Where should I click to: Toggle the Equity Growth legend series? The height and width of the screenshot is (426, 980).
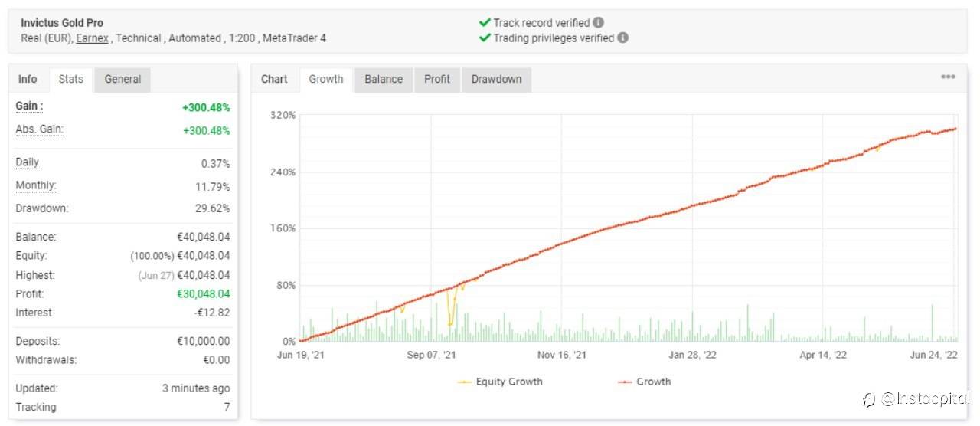[500, 382]
